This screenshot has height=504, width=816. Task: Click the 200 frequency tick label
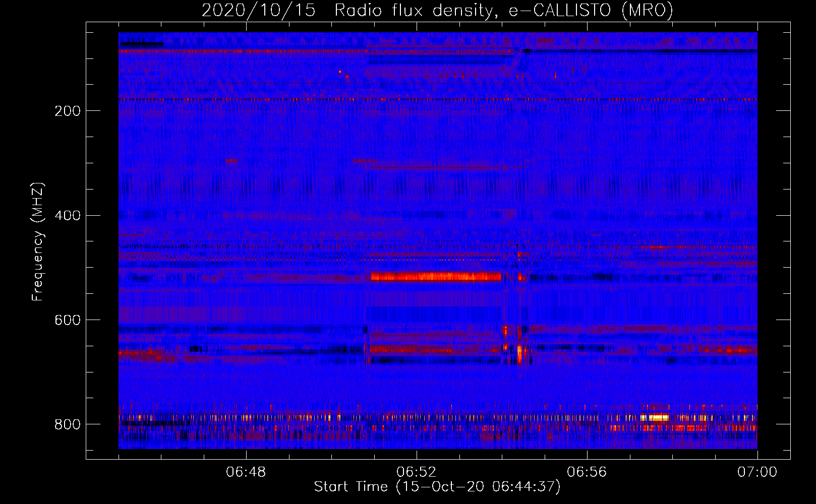pyautogui.click(x=68, y=111)
